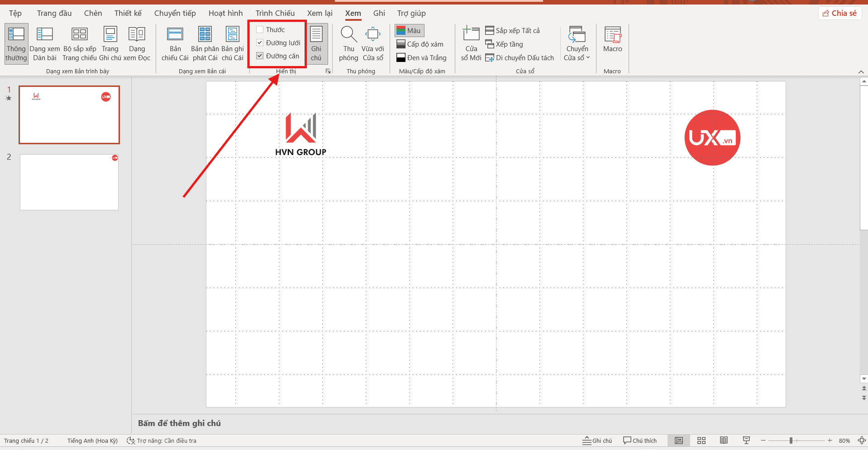Select slide 2 thumbnail in panel
The width and height of the screenshot is (868, 450).
click(x=69, y=182)
